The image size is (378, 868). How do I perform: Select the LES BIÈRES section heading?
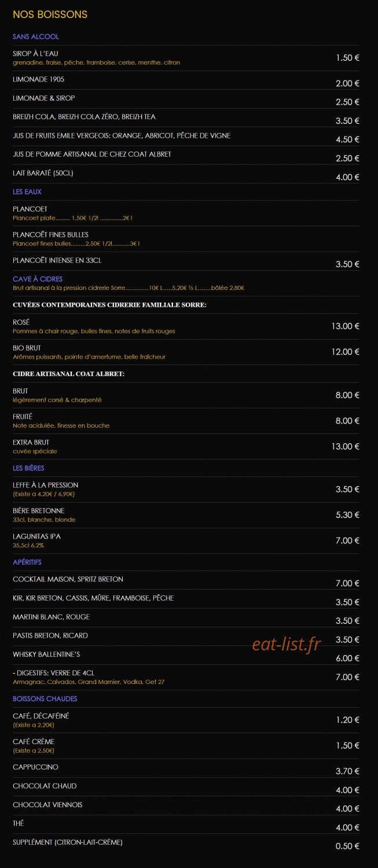click(28, 468)
